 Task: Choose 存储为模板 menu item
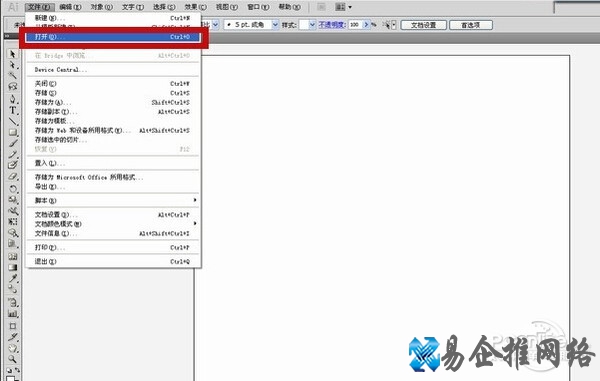[113, 121]
